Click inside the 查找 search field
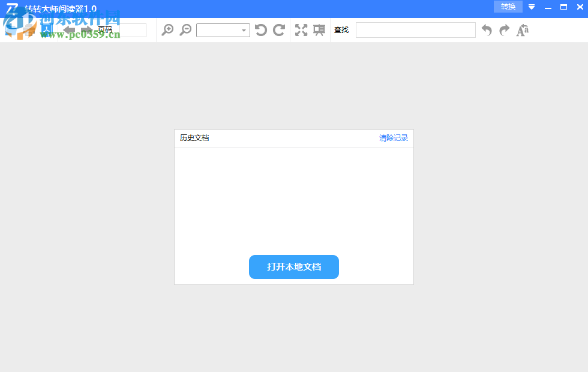 pos(415,29)
